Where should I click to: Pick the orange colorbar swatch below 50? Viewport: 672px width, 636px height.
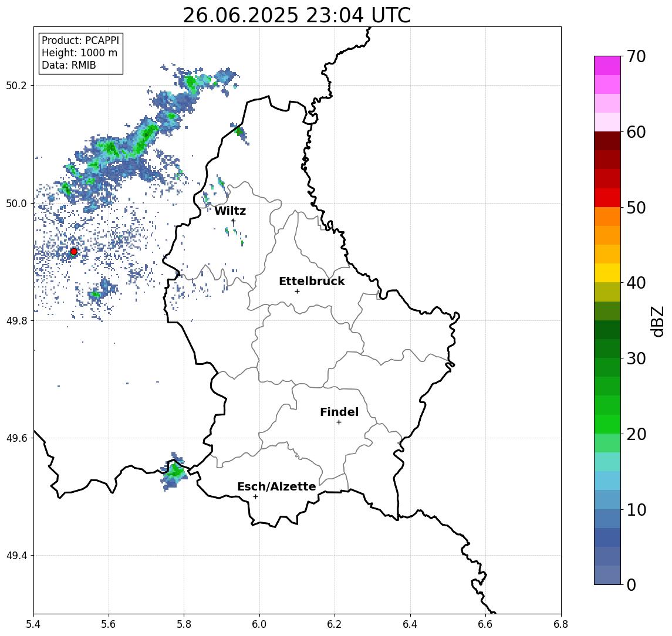pyautogui.click(x=607, y=216)
